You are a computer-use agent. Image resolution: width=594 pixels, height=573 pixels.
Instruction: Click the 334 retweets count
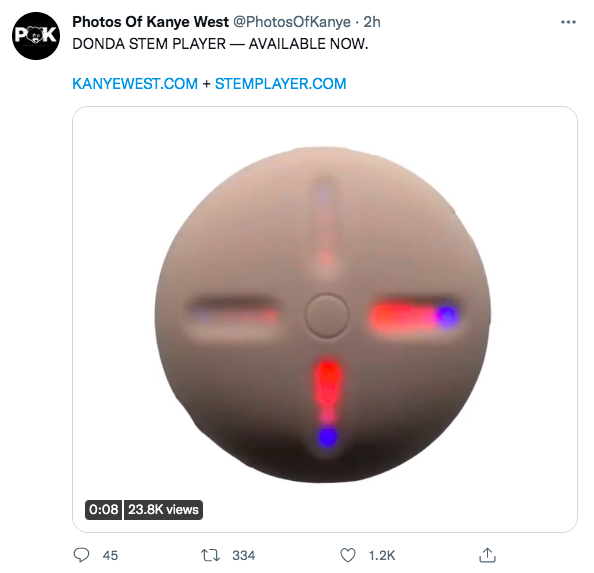click(244, 556)
